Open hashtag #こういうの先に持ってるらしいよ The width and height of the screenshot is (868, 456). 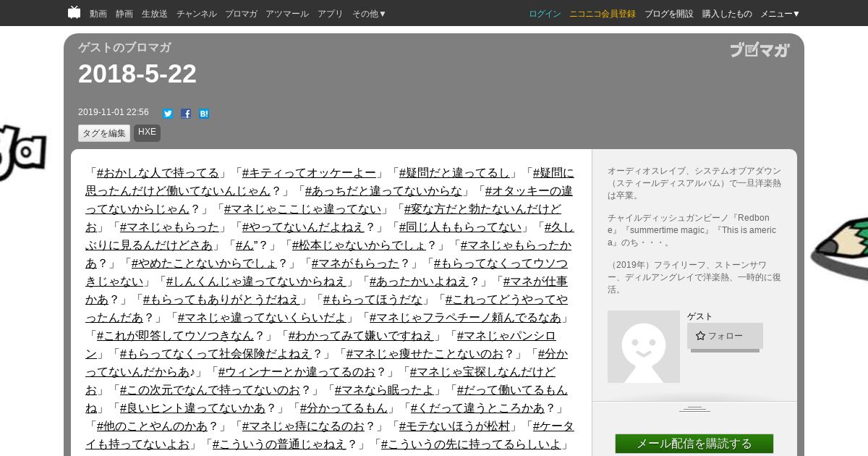(471, 444)
